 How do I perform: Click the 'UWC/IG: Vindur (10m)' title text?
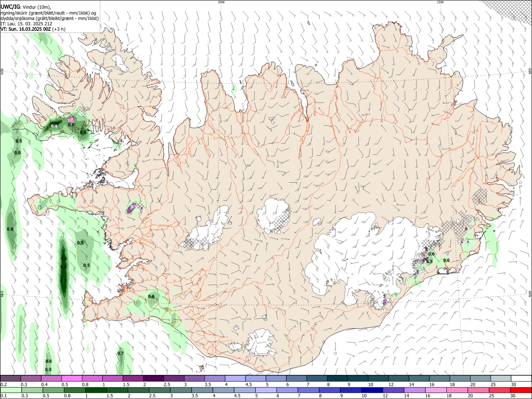point(26,7)
